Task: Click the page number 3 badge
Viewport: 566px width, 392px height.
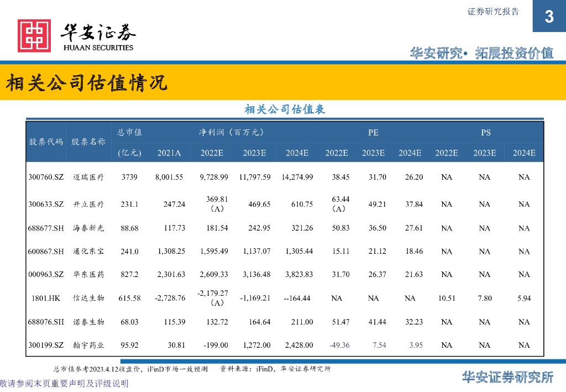Action: tap(549, 16)
